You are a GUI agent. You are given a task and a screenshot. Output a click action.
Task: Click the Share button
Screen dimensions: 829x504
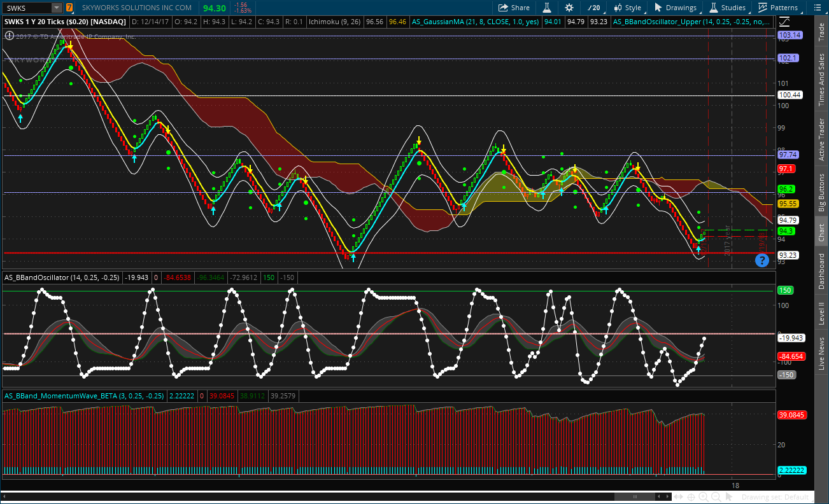click(x=514, y=8)
